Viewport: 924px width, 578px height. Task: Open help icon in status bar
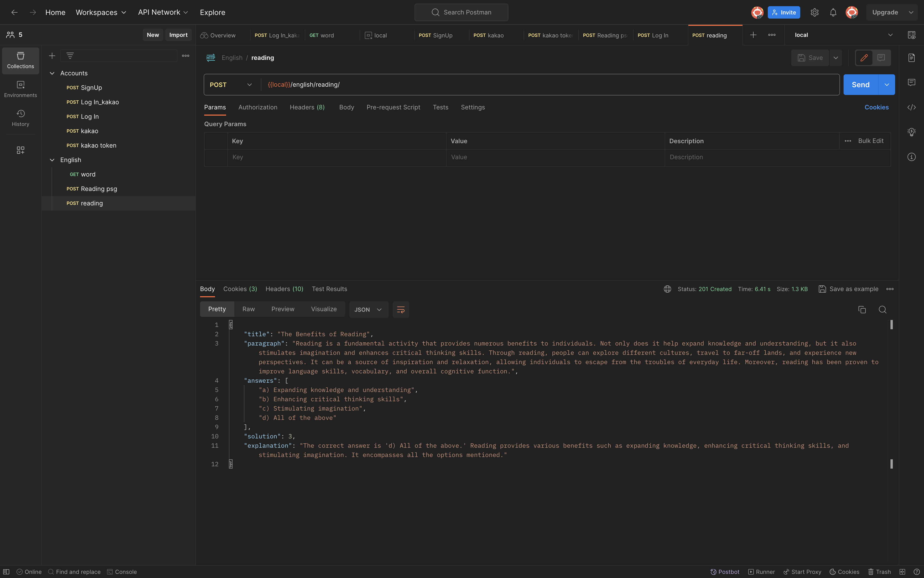[x=916, y=572]
